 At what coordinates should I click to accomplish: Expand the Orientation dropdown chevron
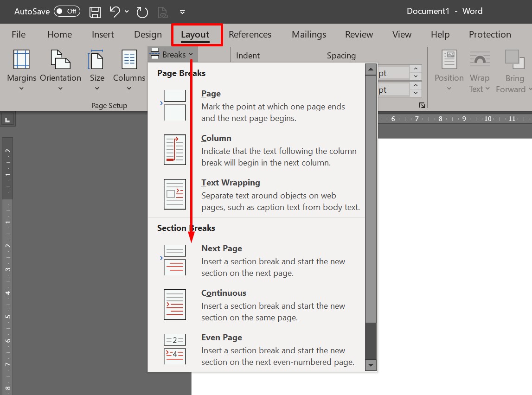pyautogui.click(x=60, y=89)
